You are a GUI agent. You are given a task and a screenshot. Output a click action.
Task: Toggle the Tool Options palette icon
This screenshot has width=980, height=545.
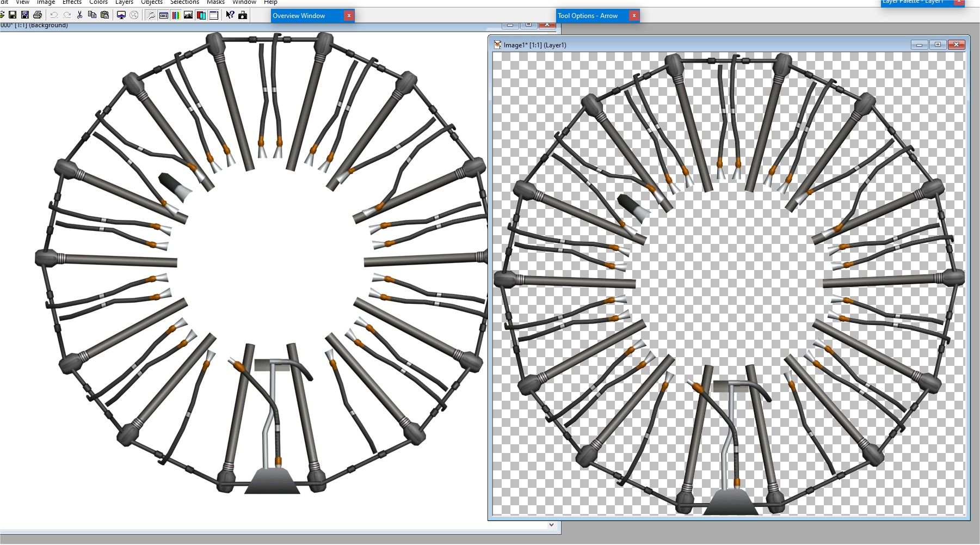coord(163,15)
